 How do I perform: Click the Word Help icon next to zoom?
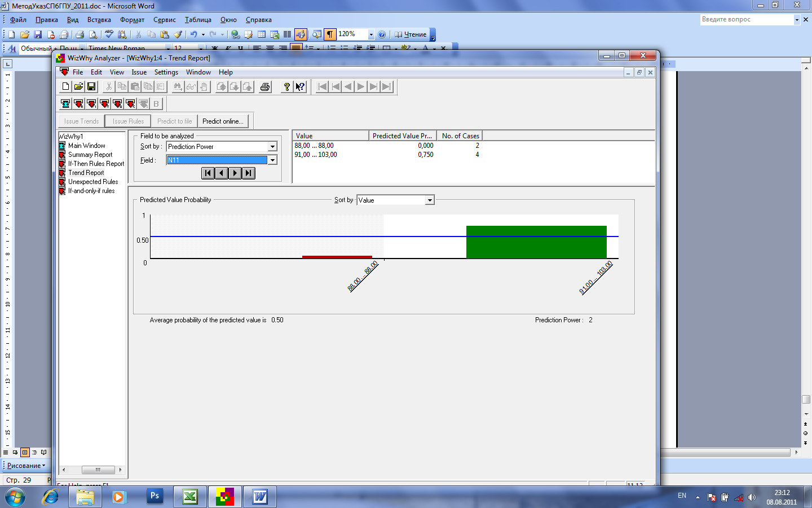pyautogui.click(x=382, y=34)
